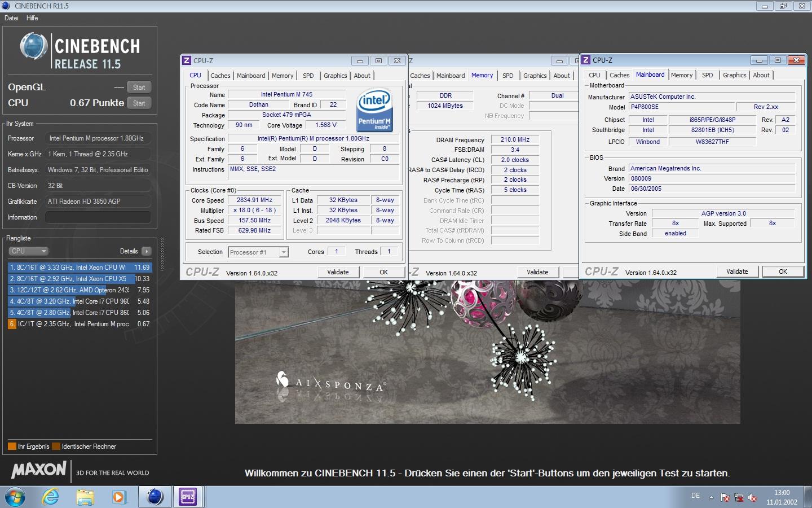Click the BIOS date 06/30/2005
The width and height of the screenshot is (812, 508).
712,189
